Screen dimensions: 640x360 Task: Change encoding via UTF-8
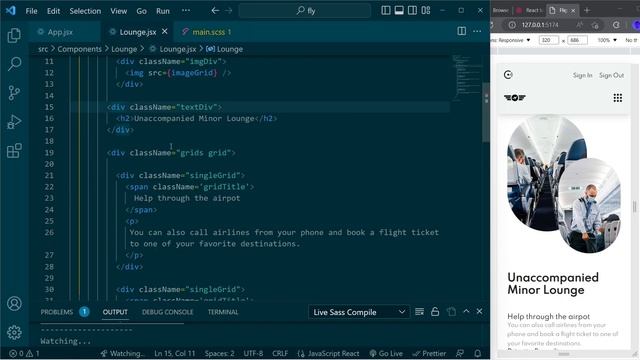click(x=253, y=353)
